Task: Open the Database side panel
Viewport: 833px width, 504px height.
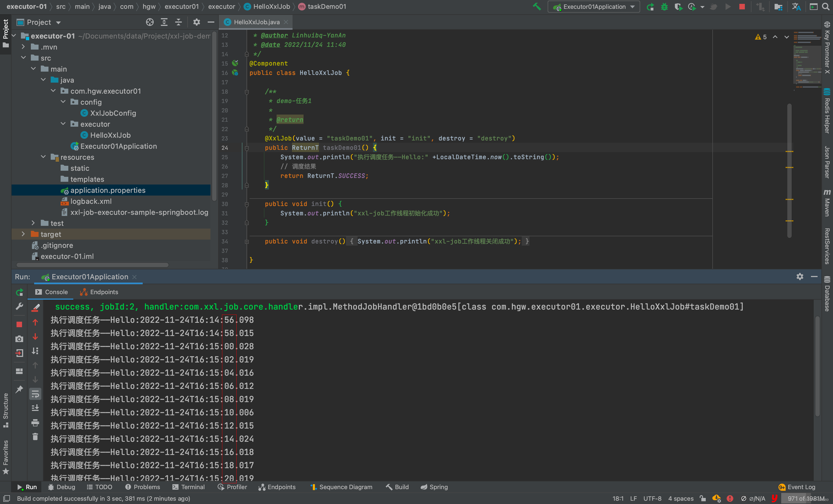Action: 827,293
